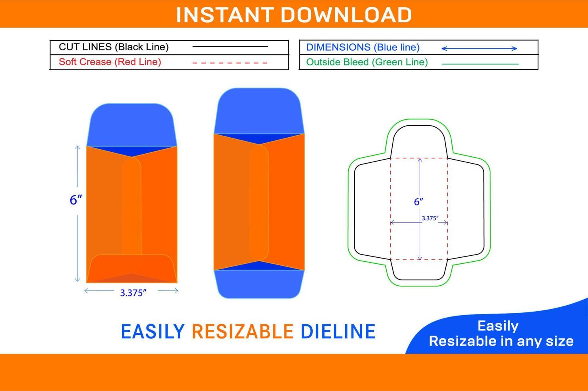This screenshot has height=391, width=588.
Task: Click the 3.375″ width label under left envelope
Action: [133, 293]
